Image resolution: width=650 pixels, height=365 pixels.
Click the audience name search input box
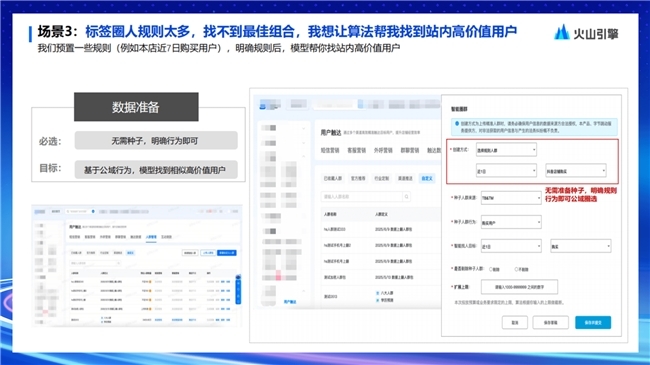pos(361,197)
